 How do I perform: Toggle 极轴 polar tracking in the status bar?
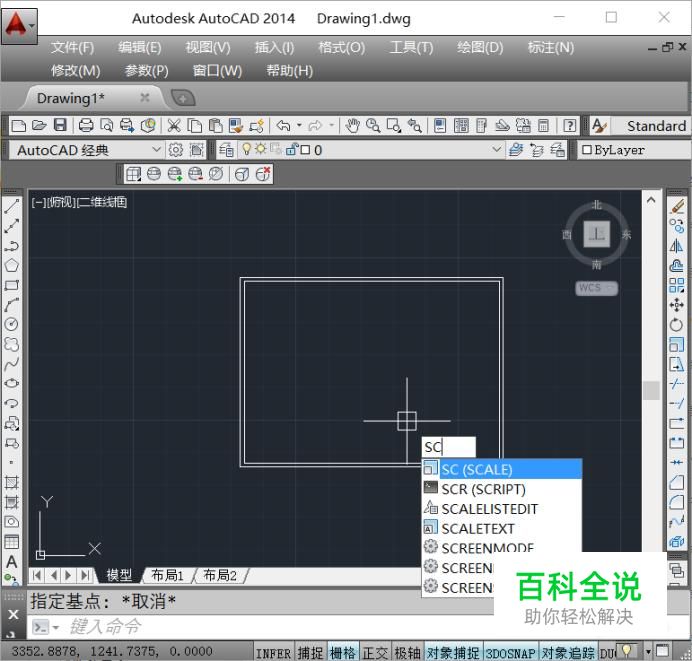click(x=407, y=653)
